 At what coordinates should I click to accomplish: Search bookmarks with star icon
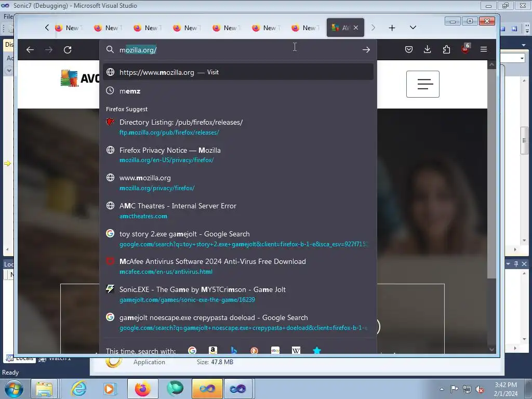point(317,350)
